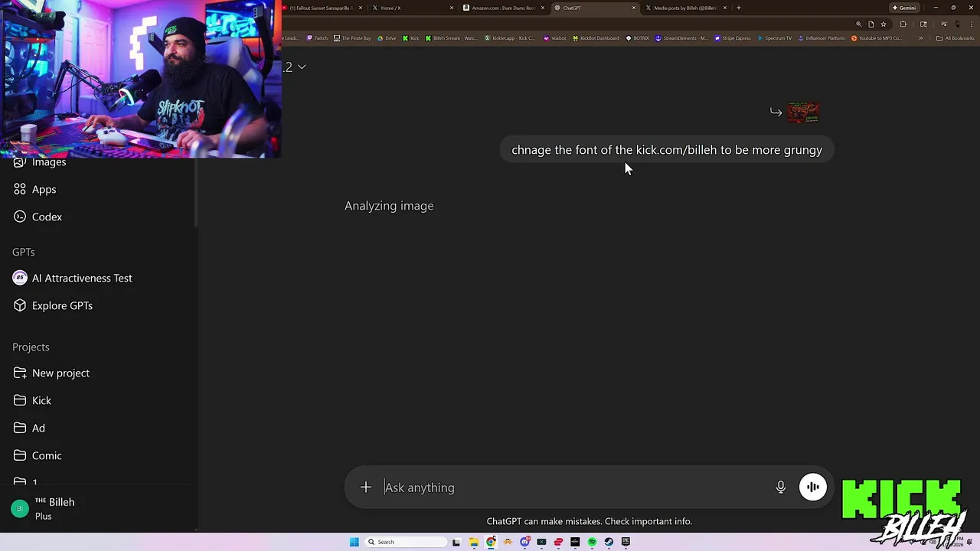The height and width of the screenshot is (551, 980).
Task: Open Steam from the taskbar
Action: [609, 542]
